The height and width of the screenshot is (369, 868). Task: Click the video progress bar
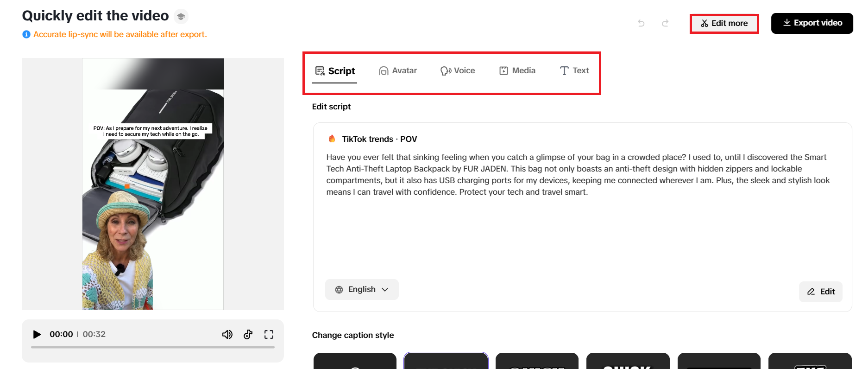tap(153, 347)
